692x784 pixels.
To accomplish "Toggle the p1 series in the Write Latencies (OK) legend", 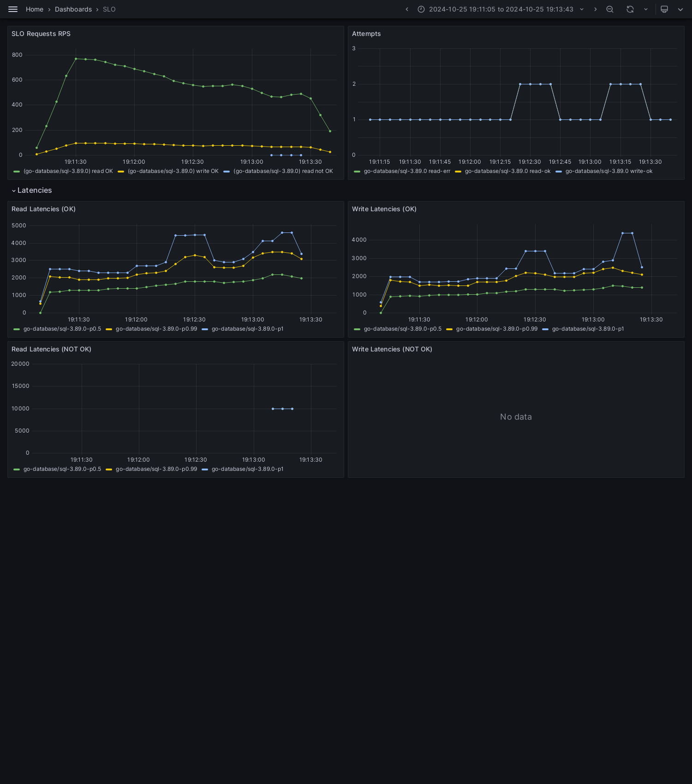I will [588, 329].
